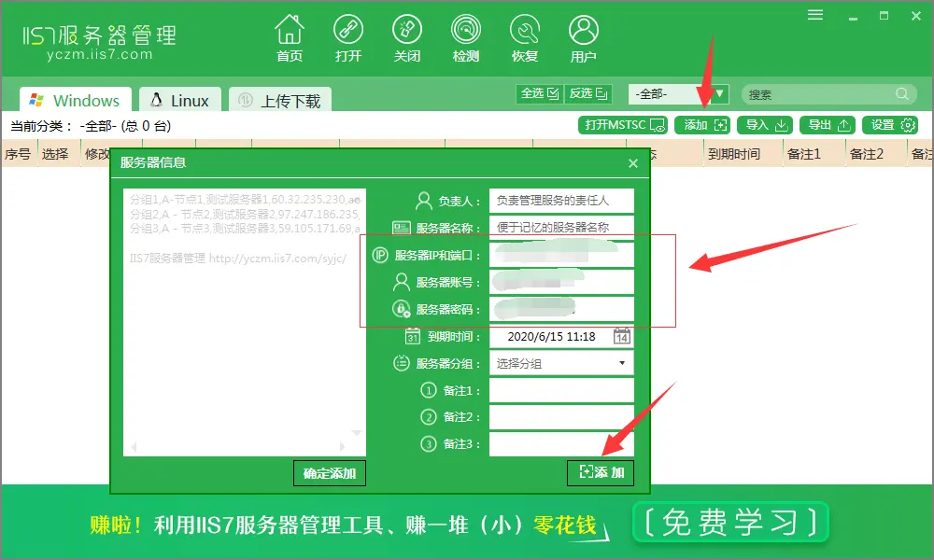Click down scroll arrow in text area

357,433
